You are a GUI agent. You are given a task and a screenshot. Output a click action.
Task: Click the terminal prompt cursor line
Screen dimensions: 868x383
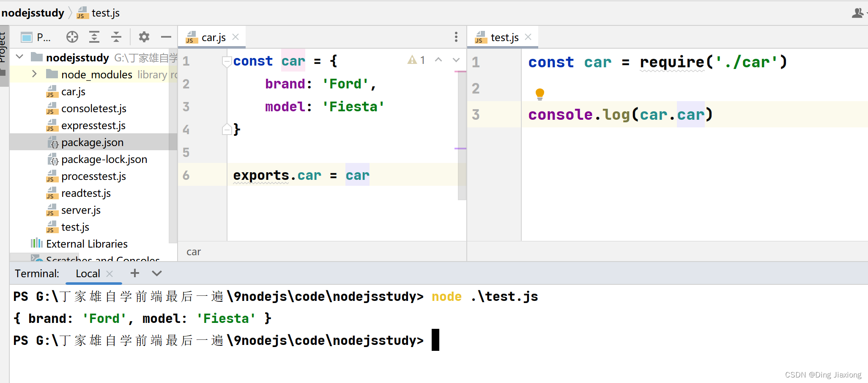(226, 340)
